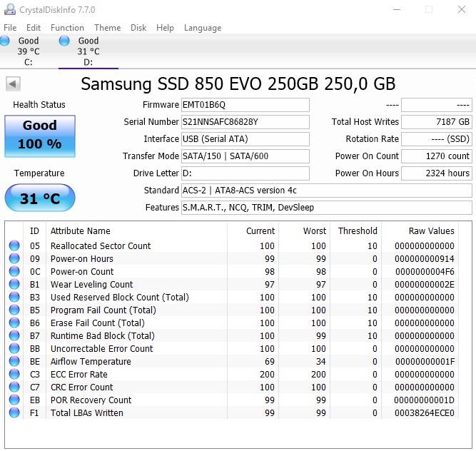The width and height of the screenshot is (476, 451).
Task: Click the Good 100% health status button
Action: tap(39, 136)
